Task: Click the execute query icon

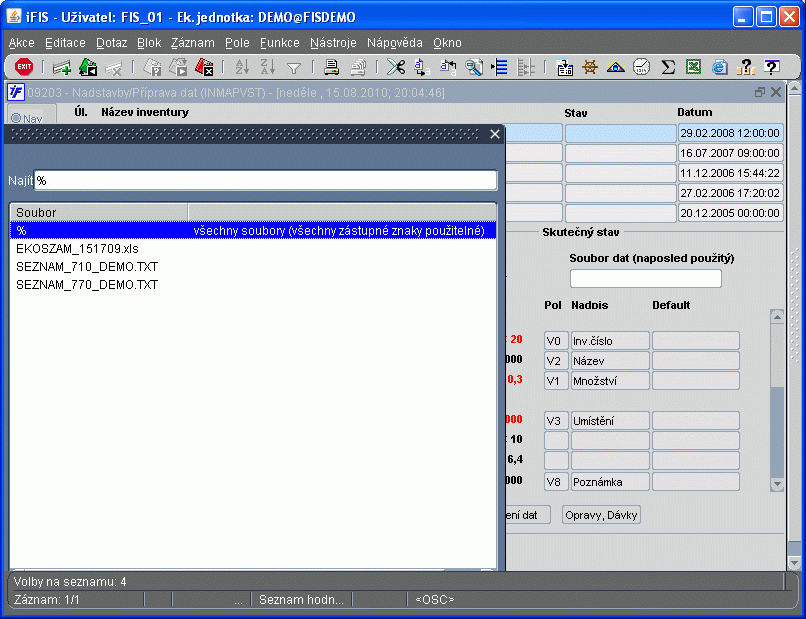Action: pyautogui.click(x=178, y=67)
